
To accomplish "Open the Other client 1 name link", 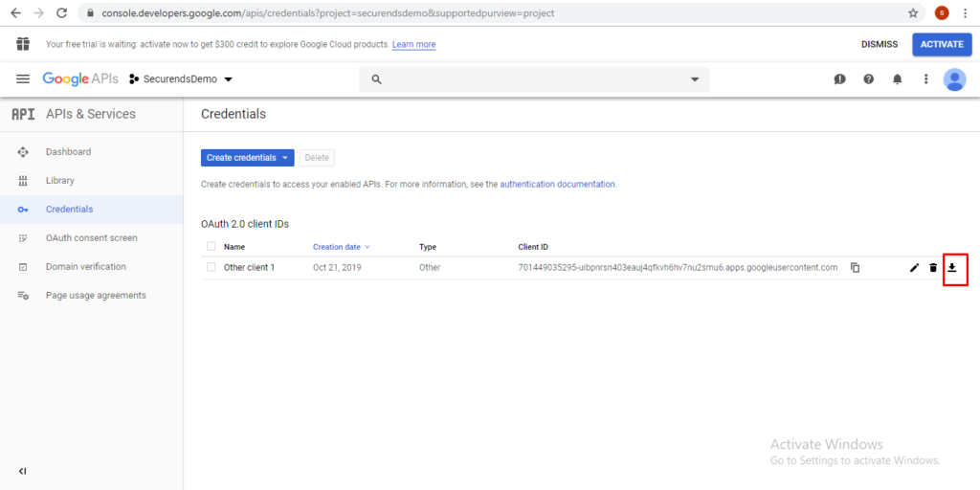I will (250, 268).
